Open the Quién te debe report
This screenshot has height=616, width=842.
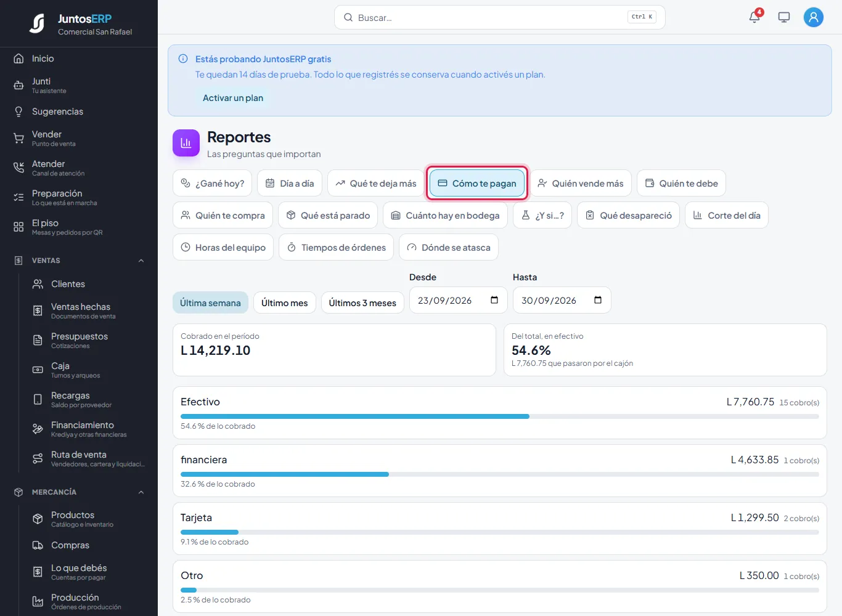pyautogui.click(x=681, y=183)
